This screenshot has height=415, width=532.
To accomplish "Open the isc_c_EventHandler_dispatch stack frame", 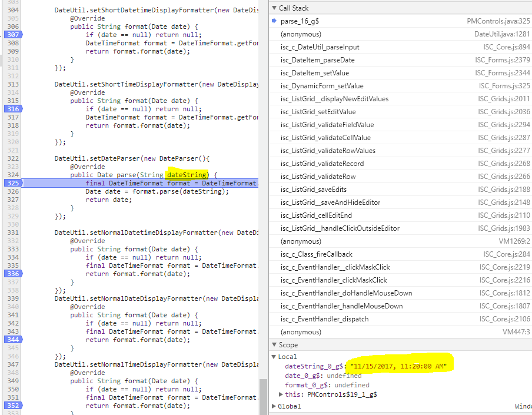I will 324,319.
